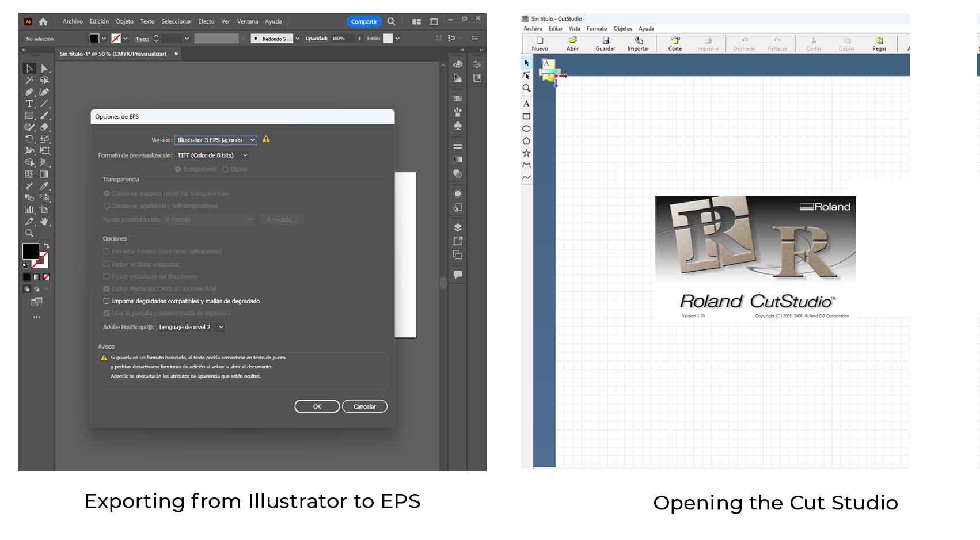The width and height of the screenshot is (980, 540).
Task: Select the ellipse tool in CutStudio
Action: click(x=526, y=128)
